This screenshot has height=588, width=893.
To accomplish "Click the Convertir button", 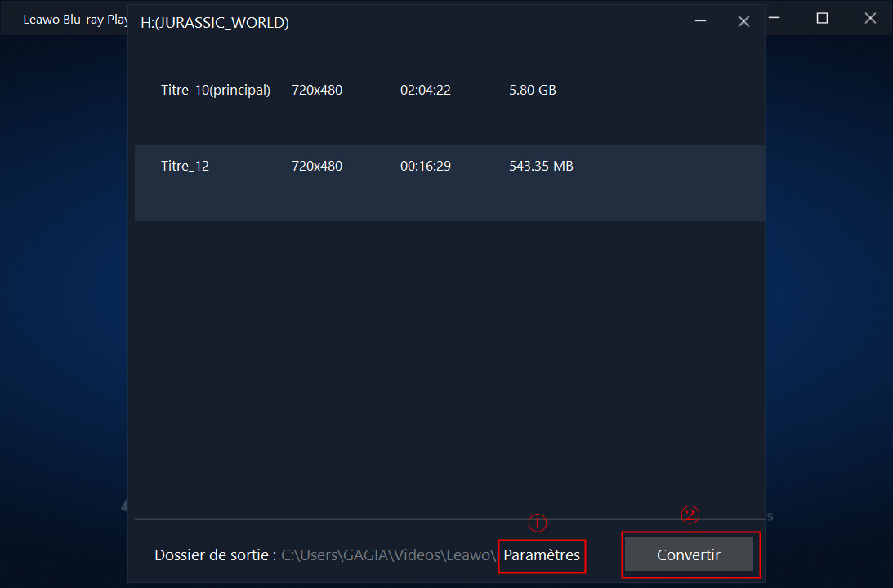I will click(x=689, y=554).
